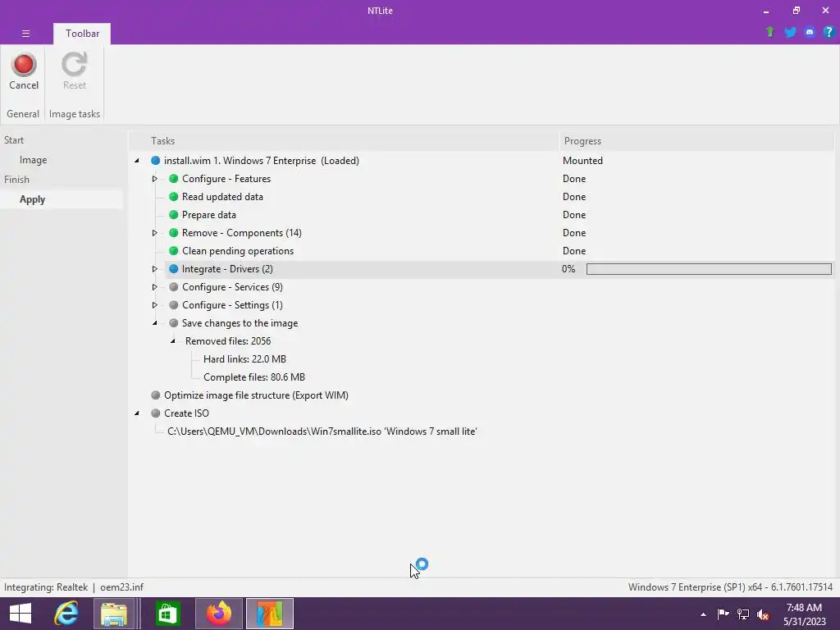Click the Windows 7 Enterprise (SP1) x64 status text

click(x=730, y=587)
